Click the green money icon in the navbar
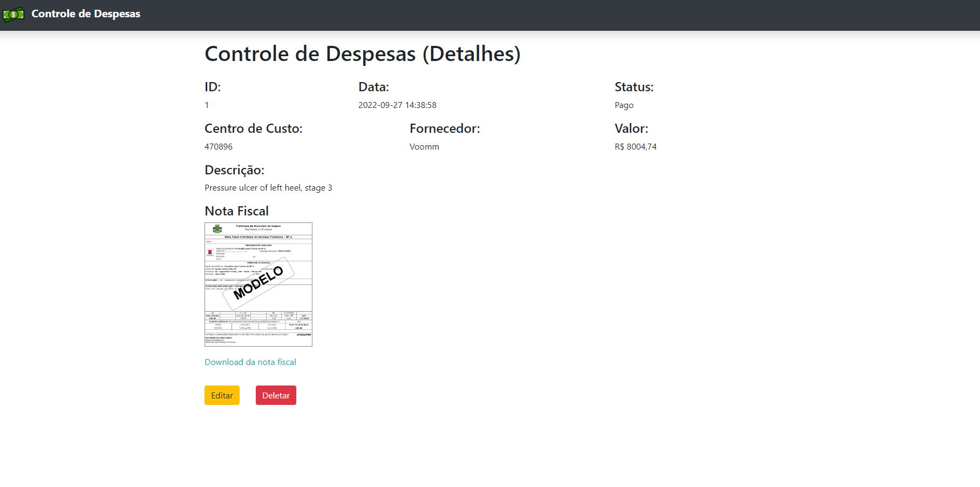The image size is (980, 487). point(13,14)
